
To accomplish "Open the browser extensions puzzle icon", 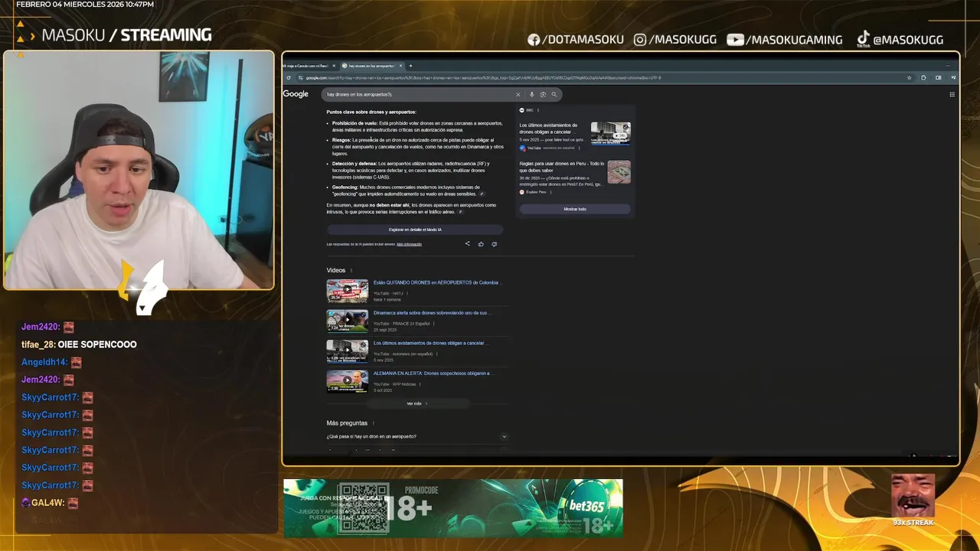I will pyautogui.click(x=923, y=77).
